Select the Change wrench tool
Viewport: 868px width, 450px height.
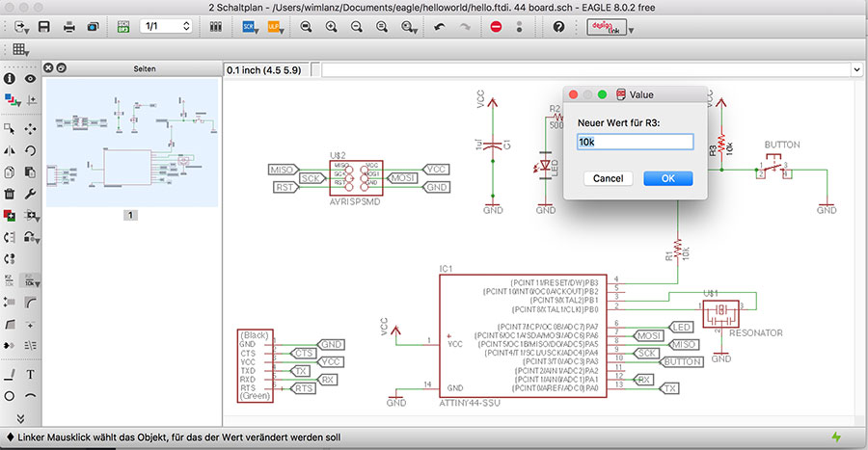click(31, 194)
